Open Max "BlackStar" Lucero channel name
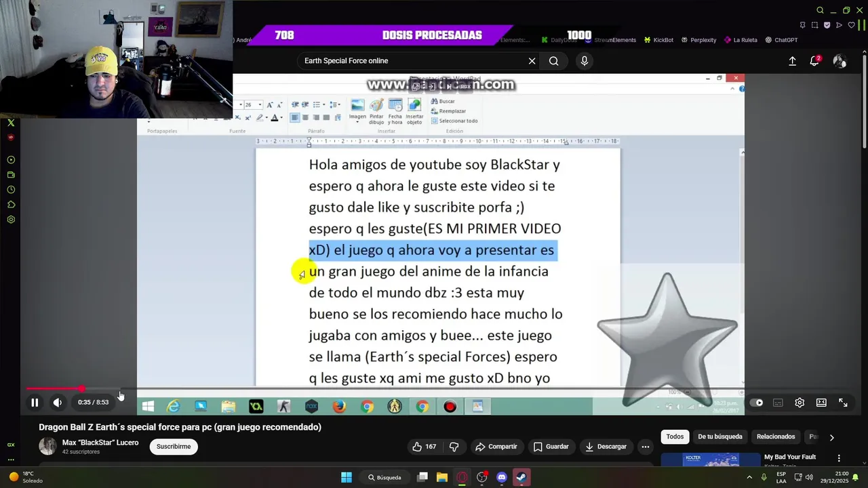This screenshot has height=488, width=868. pos(100,443)
